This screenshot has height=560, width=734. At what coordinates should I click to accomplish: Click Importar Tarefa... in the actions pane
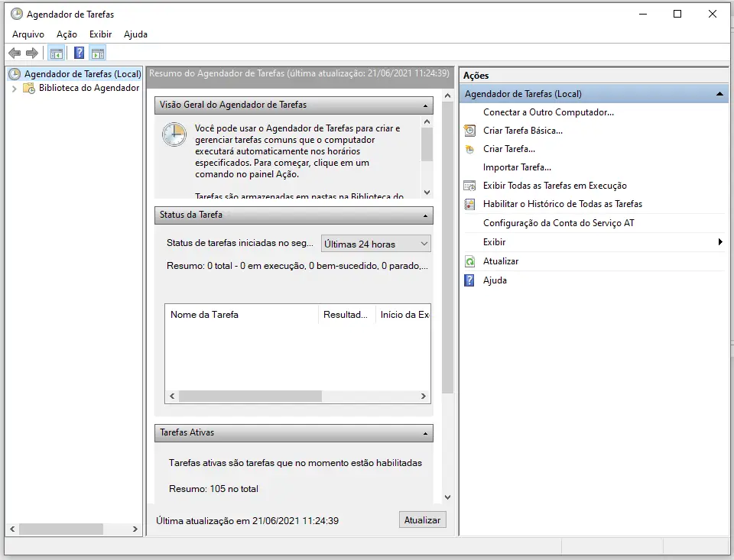[x=517, y=167]
